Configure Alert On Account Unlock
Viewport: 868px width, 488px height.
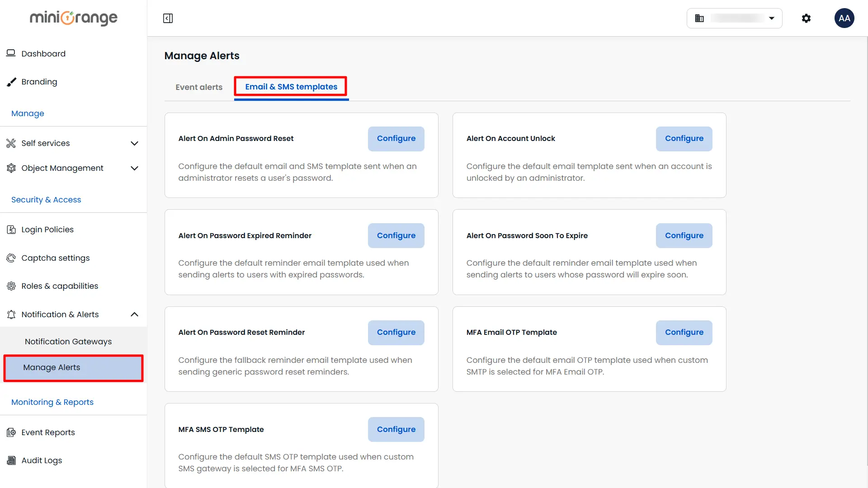tap(684, 139)
